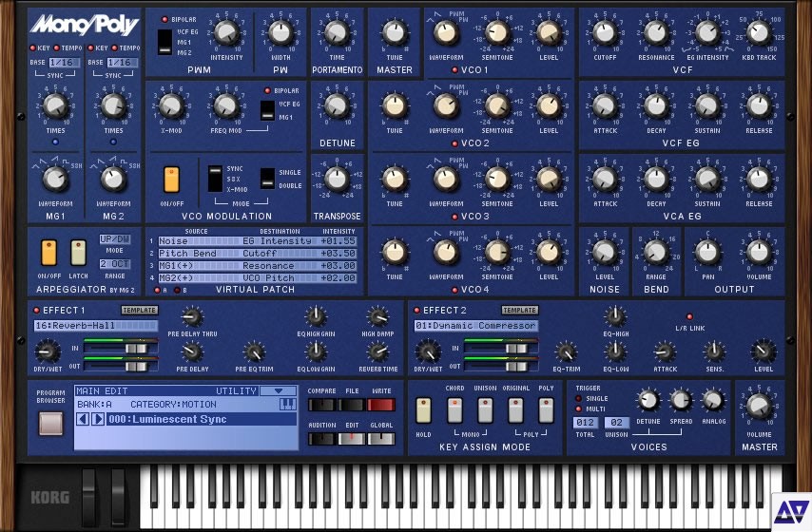The width and height of the screenshot is (812, 532).
Task: Open the Arpeggiator UP/DW mode selector
Action: pyautogui.click(x=114, y=239)
